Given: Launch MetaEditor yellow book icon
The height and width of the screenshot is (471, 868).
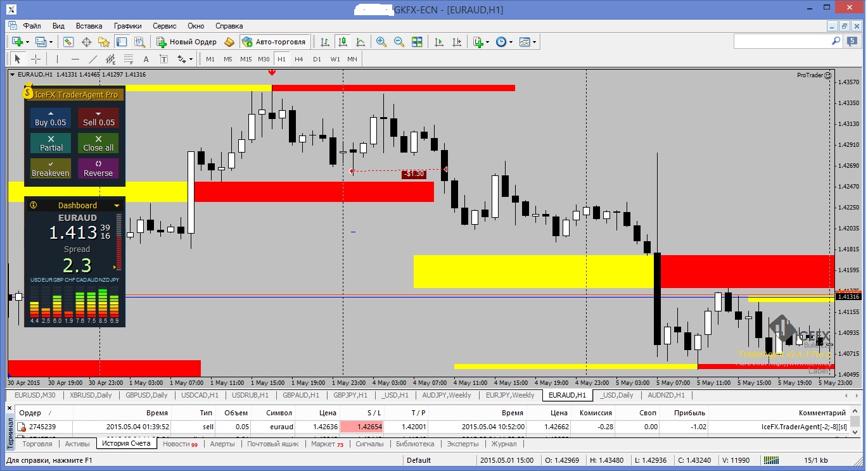Looking at the screenshot, I should (229, 42).
